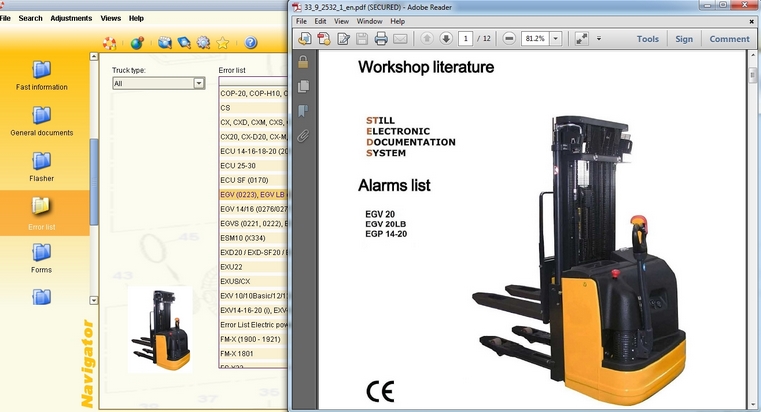
Task: Go to next page with down arrow
Action: click(x=446, y=38)
